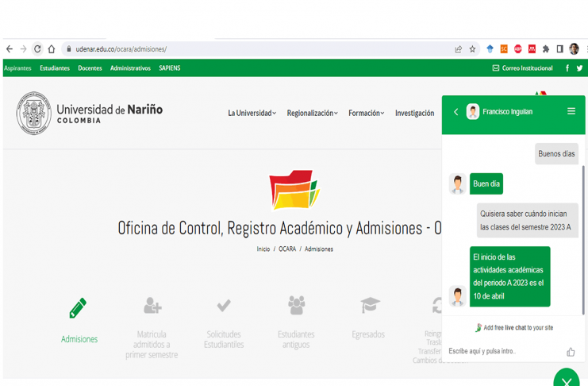Click the site lock icon in address bar

click(x=68, y=49)
